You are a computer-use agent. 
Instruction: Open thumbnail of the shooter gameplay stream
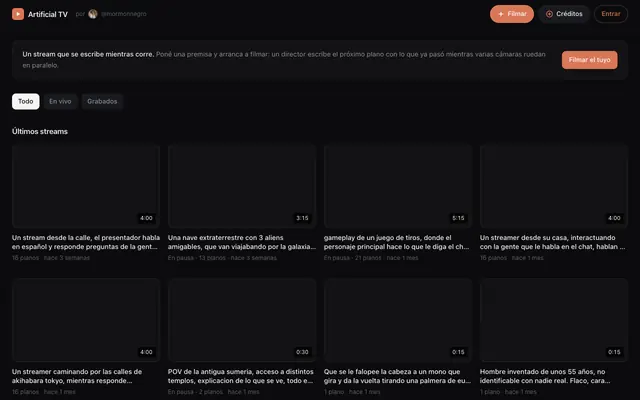[398, 186]
